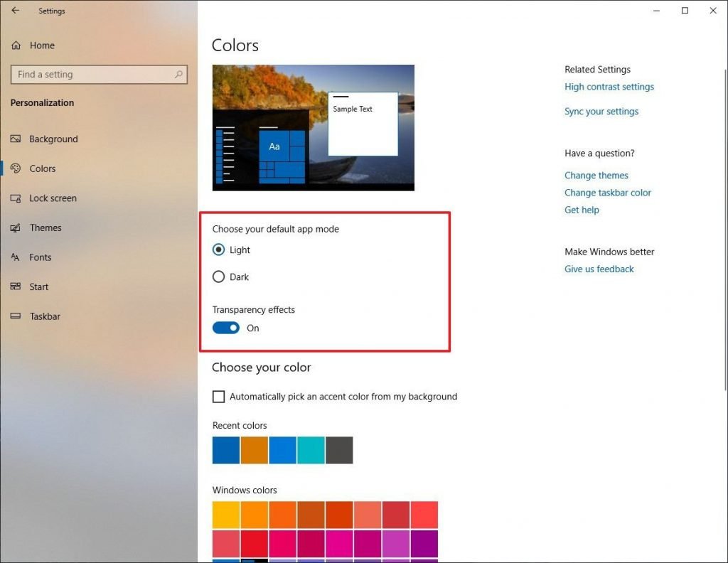The height and width of the screenshot is (563, 728).
Task: Enable automatically pick accent color checkbox
Action: tap(219, 397)
